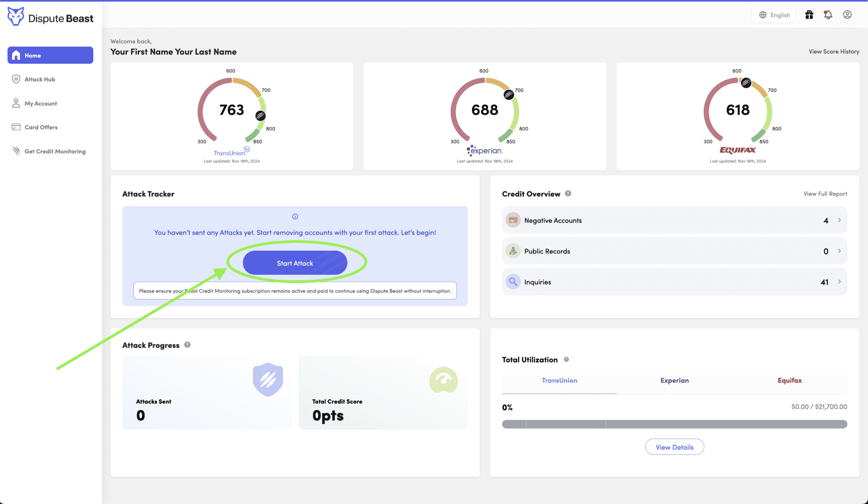868x504 pixels.
Task: Click the gray utilization progress bar
Action: pyautogui.click(x=674, y=424)
